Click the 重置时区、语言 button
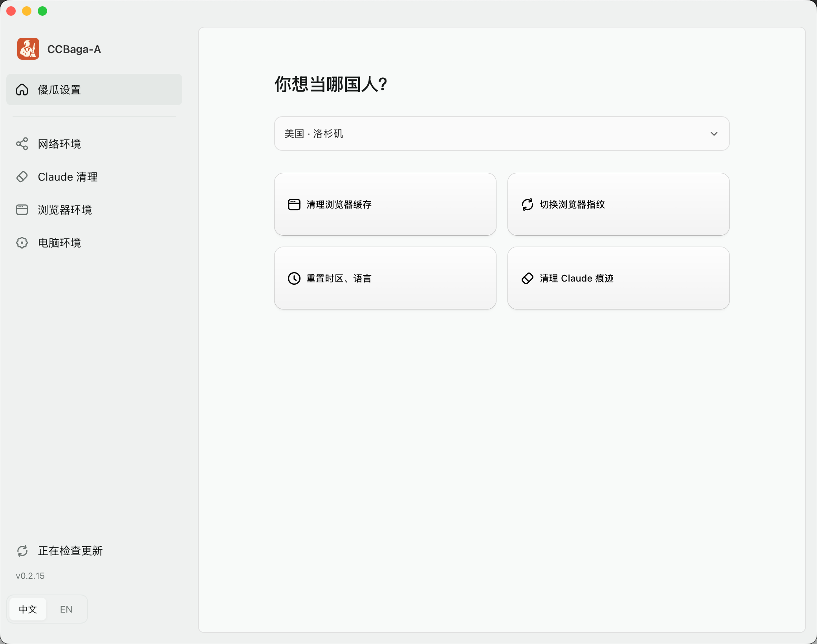Image resolution: width=817 pixels, height=644 pixels. [385, 278]
